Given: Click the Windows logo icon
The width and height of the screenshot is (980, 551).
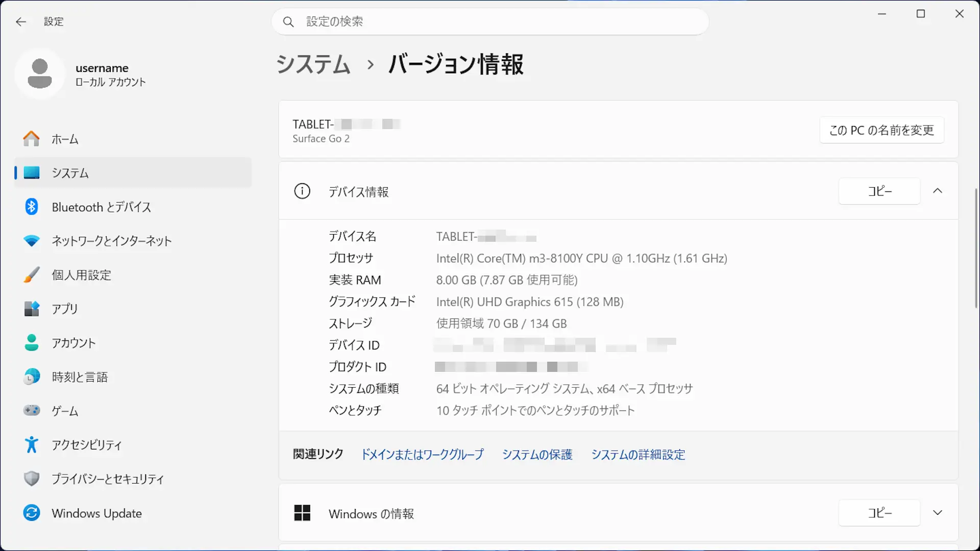Looking at the screenshot, I should [x=302, y=513].
